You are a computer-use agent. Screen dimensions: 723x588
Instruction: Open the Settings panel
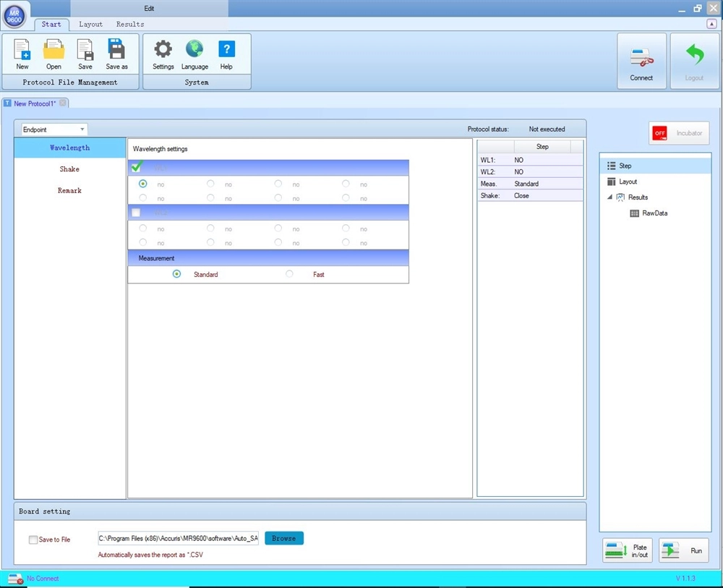163,54
